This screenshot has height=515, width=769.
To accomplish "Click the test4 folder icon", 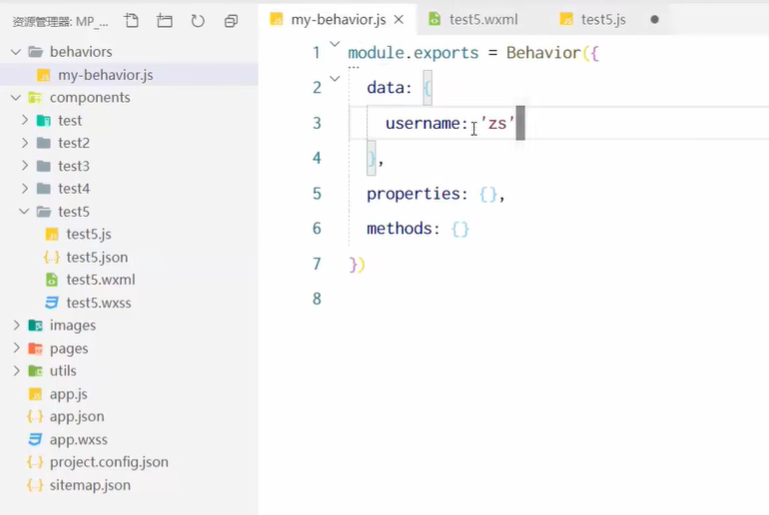I will tap(44, 188).
